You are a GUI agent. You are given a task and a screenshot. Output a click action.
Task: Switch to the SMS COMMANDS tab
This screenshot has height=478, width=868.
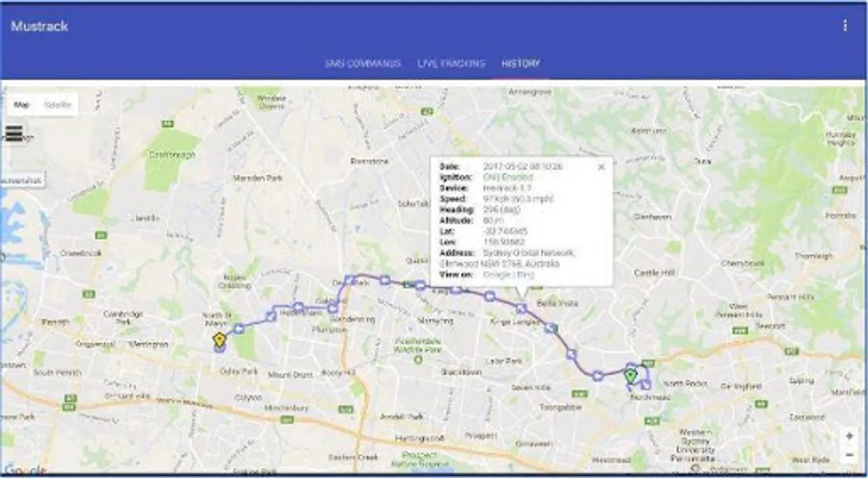point(363,64)
